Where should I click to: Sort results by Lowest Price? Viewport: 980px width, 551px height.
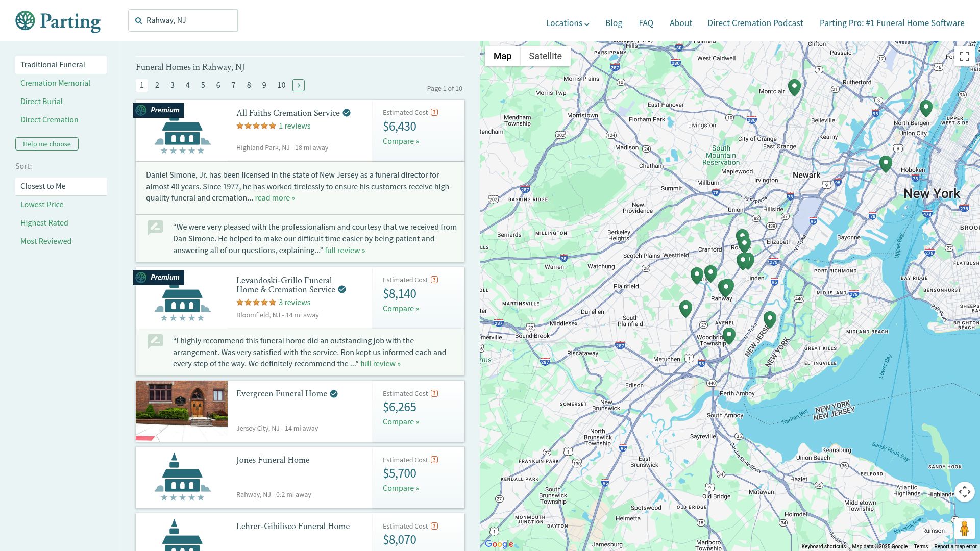42,205
